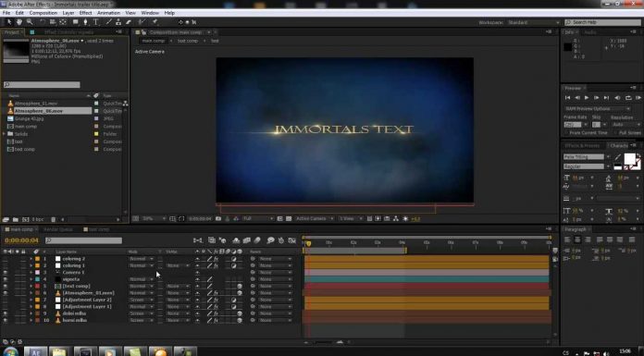Select main comp item in Project panel

[x=26, y=127]
